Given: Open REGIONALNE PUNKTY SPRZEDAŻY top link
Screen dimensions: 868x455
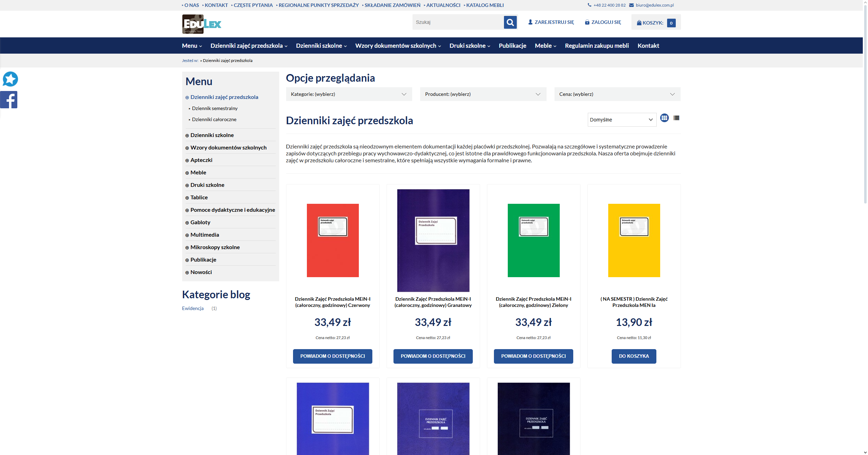Looking at the screenshot, I should [x=319, y=5].
